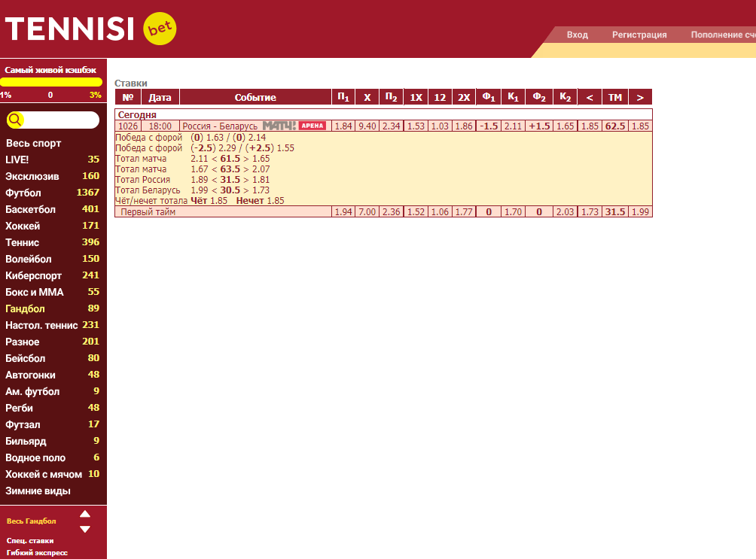Select 12 odds 1.03 for match
Screen dimensions: 756x559
coord(440,126)
